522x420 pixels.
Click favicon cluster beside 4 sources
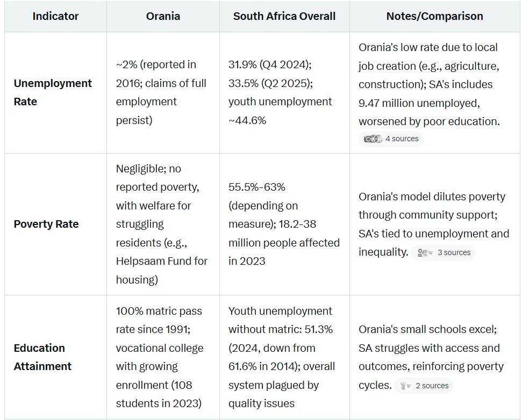point(373,139)
